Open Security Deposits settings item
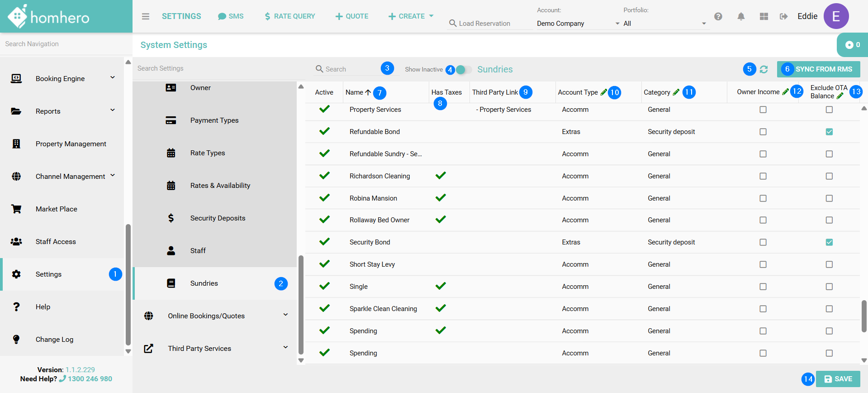Viewport: 868px width, 393px height. click(218, 218)
